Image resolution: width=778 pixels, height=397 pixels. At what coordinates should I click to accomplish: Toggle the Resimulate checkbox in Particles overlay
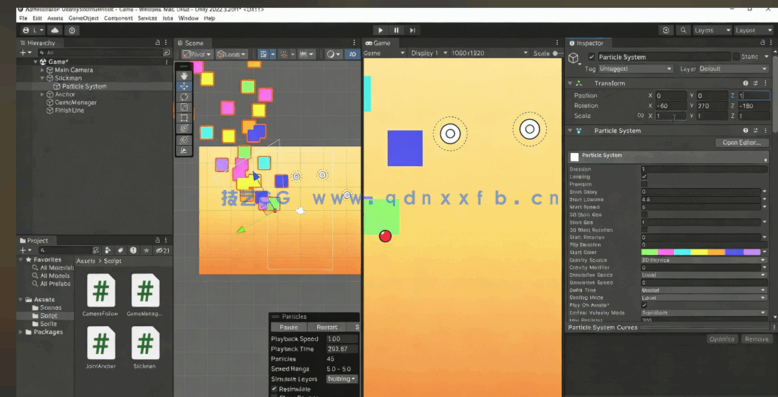(x=274, y=389)
